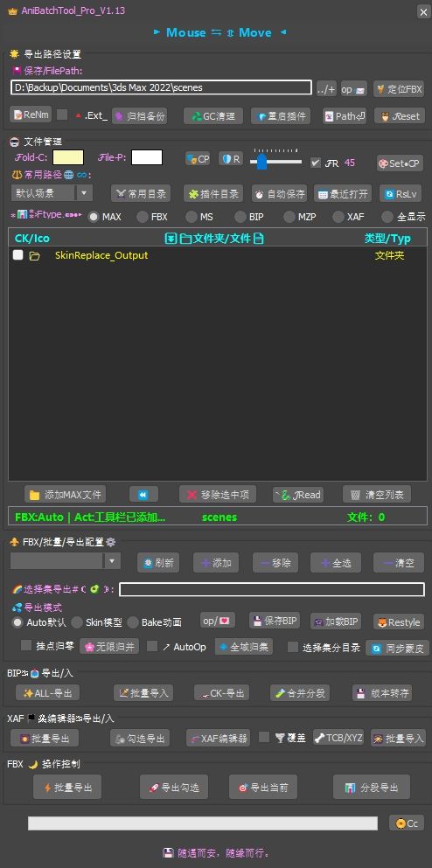Image resolution: width=432 pixels, height=868 pixels.
Task: Click the 保存BIP floppy disk button
Action: 275,621
